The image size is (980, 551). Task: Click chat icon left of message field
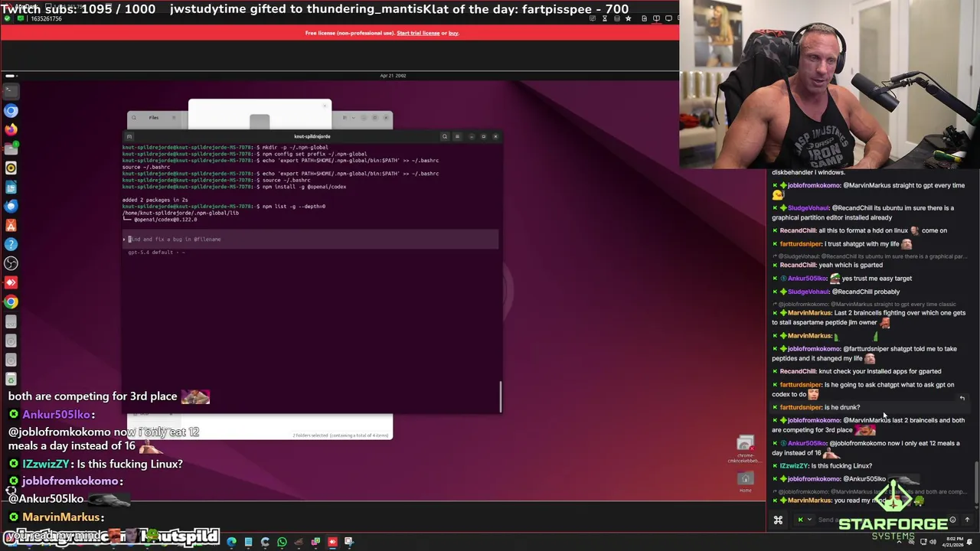(x=778, y=520)
